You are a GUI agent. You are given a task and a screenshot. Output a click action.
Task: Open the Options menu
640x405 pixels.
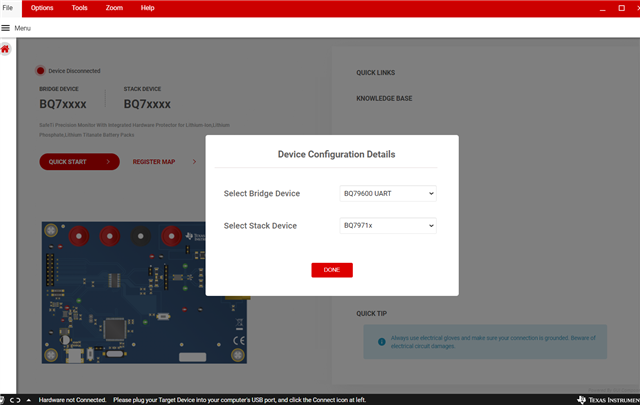pyautogui.click(x=42, y=8)
